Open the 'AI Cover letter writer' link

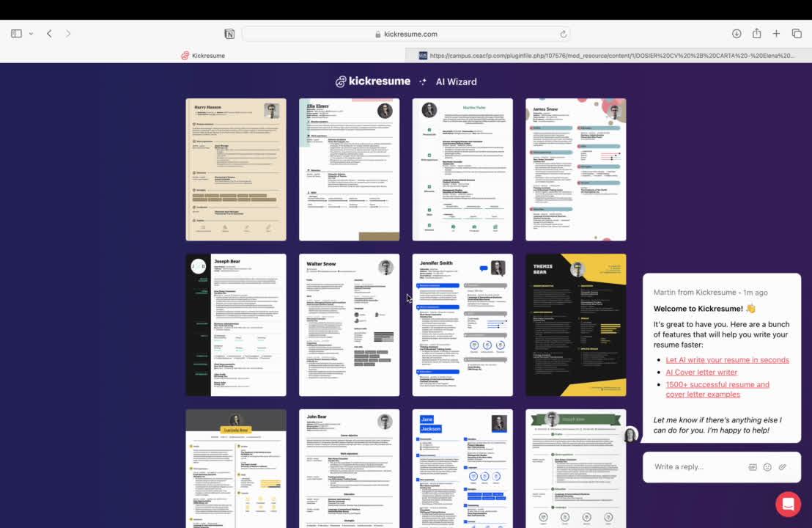click(x=701, y=372)
